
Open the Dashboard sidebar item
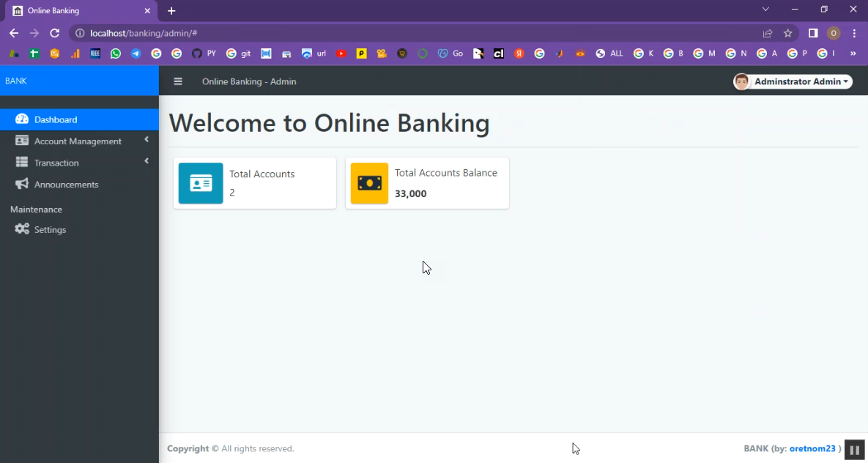tap(79, 119)
